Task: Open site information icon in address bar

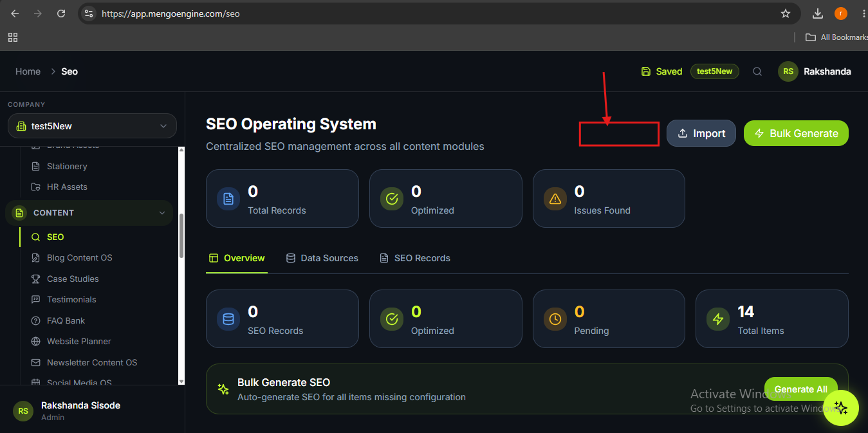Action: tap(89, 13)
